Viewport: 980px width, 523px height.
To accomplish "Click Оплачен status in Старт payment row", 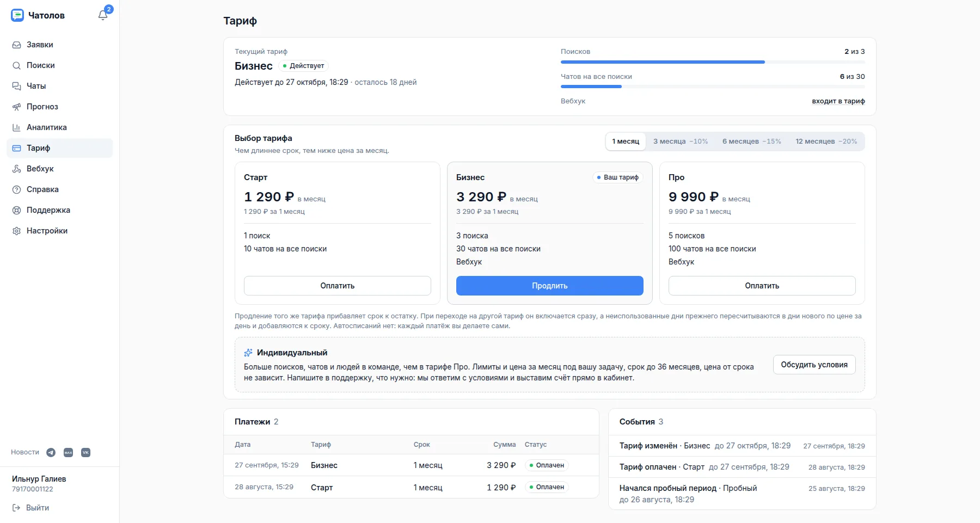I will coord(547,487).
